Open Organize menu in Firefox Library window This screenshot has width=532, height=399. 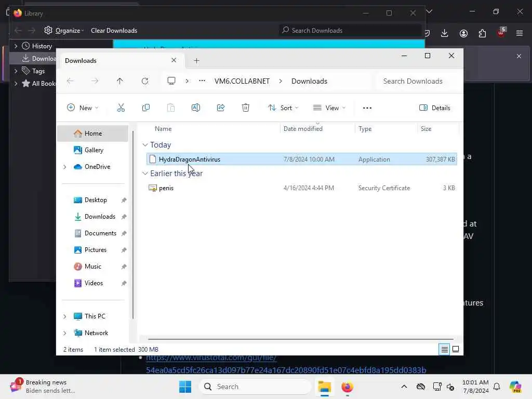pos(64,31)
